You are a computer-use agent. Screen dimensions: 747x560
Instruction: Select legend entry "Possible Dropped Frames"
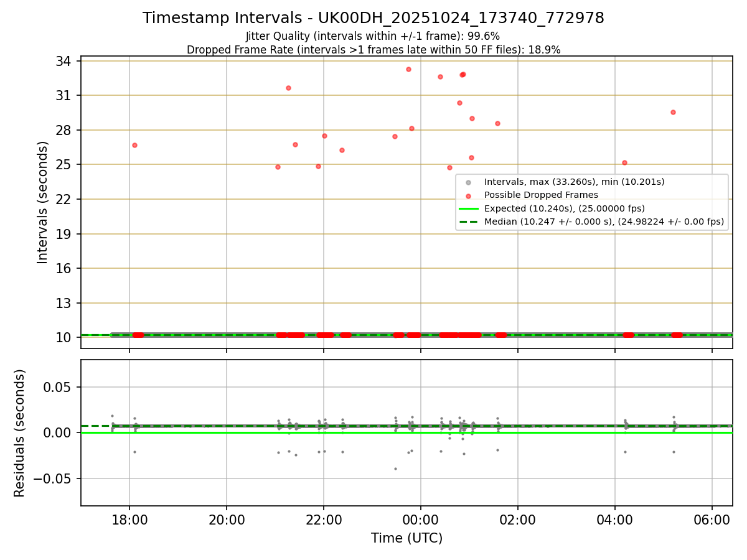541,195
